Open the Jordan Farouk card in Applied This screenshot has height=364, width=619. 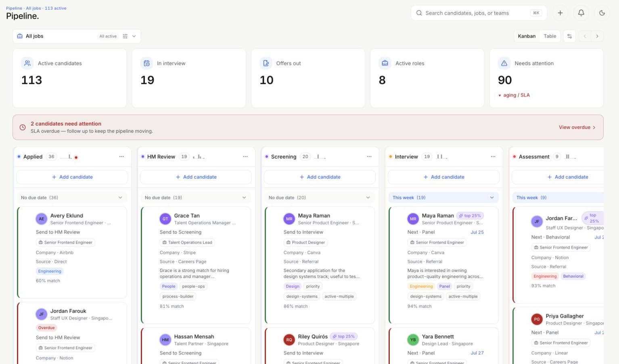click(x=72, y=333)
